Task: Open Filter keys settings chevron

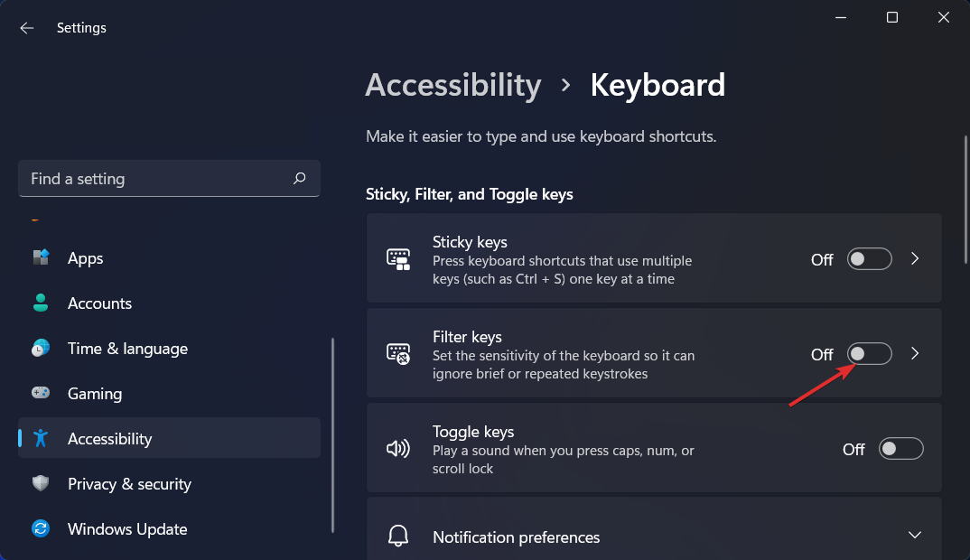Action: point(915,353)
